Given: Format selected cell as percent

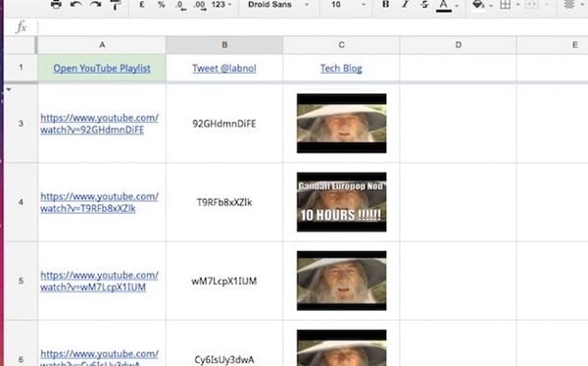Looking at the screenshot, I should 162,5.
